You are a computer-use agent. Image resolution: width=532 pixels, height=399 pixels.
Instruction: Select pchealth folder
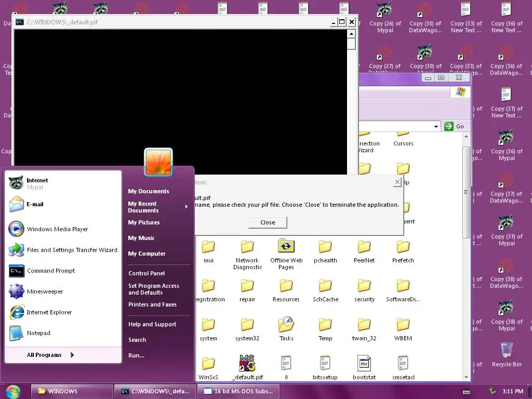325,252
